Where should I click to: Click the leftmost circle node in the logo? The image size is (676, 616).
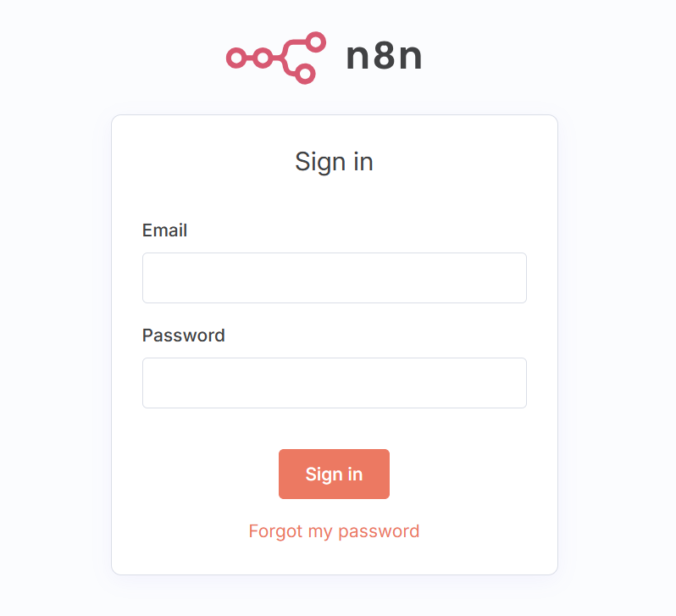click(x=236, y=58)
